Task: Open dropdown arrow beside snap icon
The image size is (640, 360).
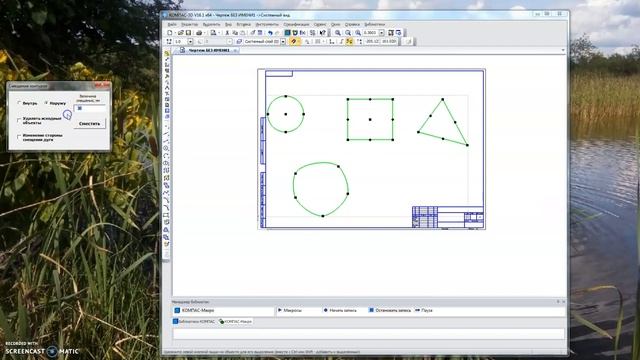Action: click(x=299, y=42)
